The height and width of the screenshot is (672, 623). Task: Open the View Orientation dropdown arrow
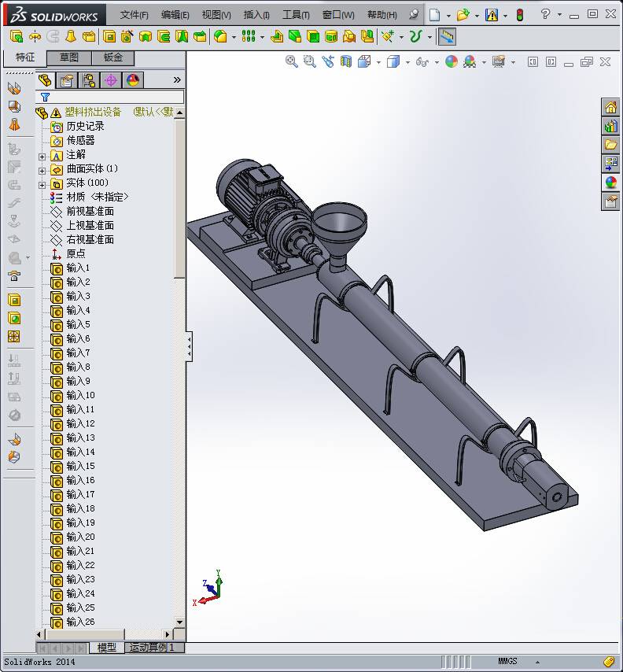pos(378,63)
